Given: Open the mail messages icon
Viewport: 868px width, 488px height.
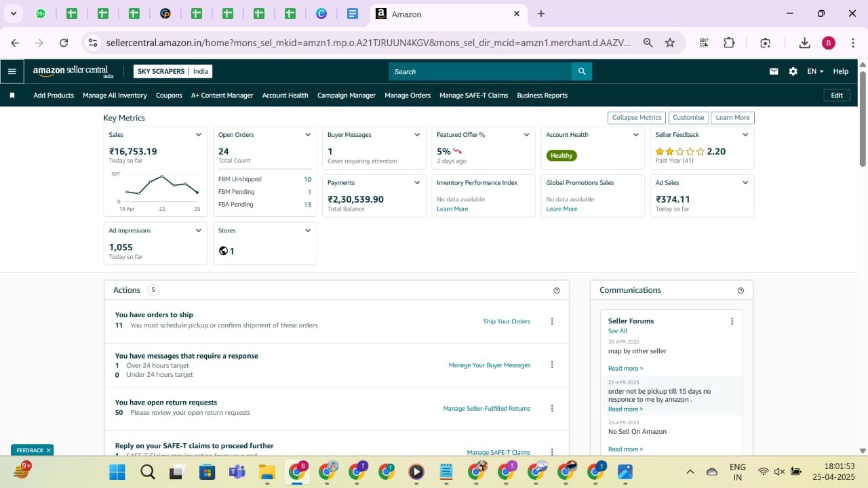Looking at the screenshot, I should coord(774,71).
